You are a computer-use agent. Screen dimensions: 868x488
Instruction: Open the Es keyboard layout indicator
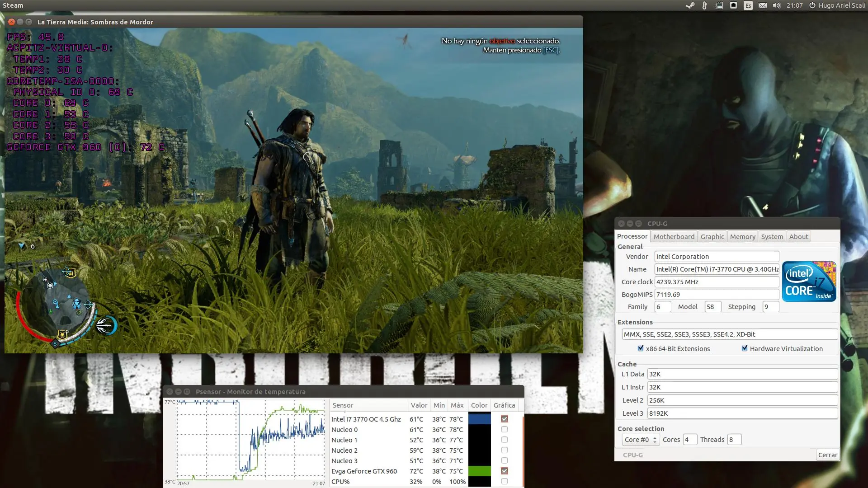pos(748,5)
